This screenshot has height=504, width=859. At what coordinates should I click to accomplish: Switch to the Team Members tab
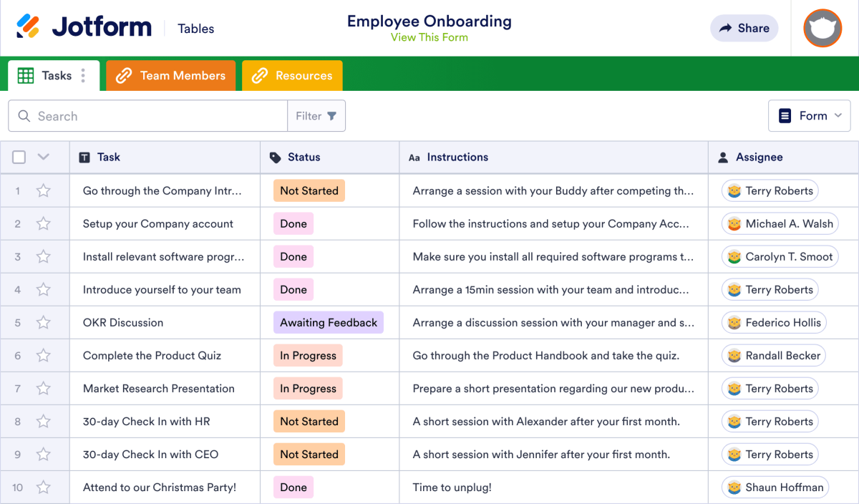tap(170, 75)
